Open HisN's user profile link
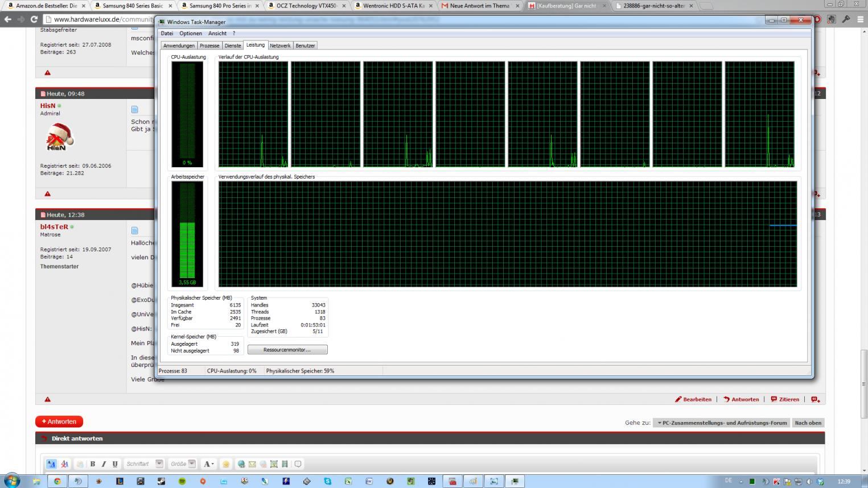Screen dimensions: 868x488 pos(48,106)
